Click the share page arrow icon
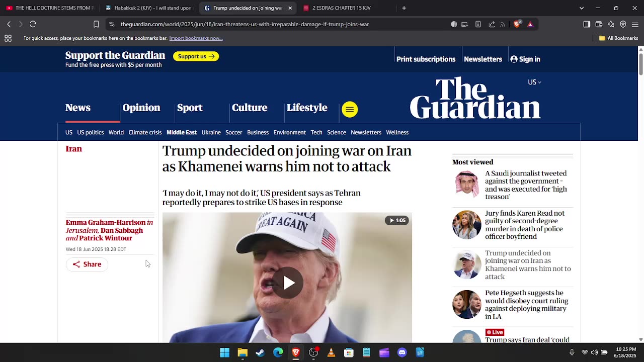The height and width of the screenshot is (362, 644). pyautogui.click(x=492, y=24)
